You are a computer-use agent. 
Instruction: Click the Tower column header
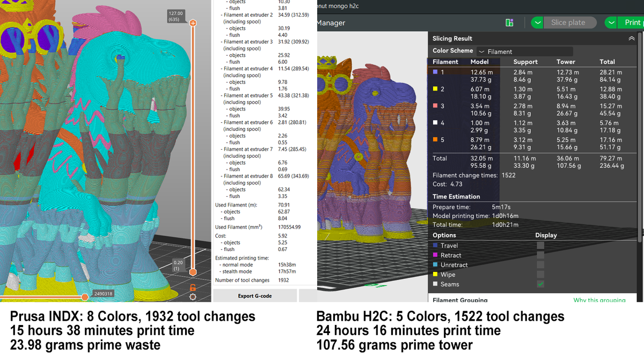[566, 62]
